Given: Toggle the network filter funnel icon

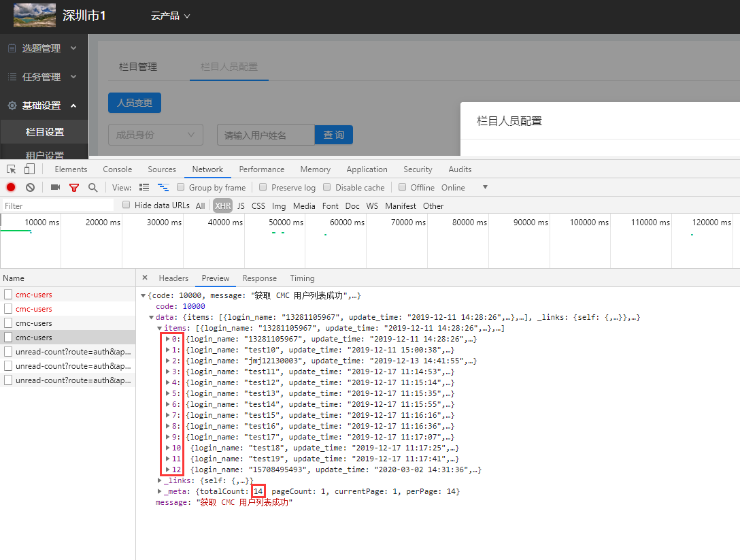Looking at the screenshot, I should coord(74,188).
